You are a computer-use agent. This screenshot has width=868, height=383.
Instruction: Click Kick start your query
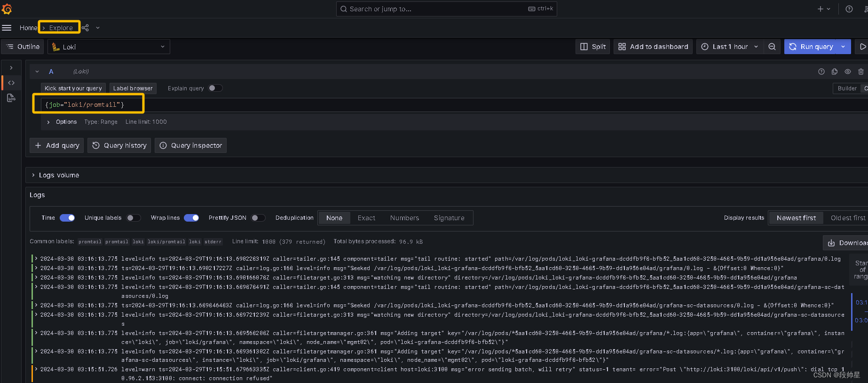click(x=73, y=88)
